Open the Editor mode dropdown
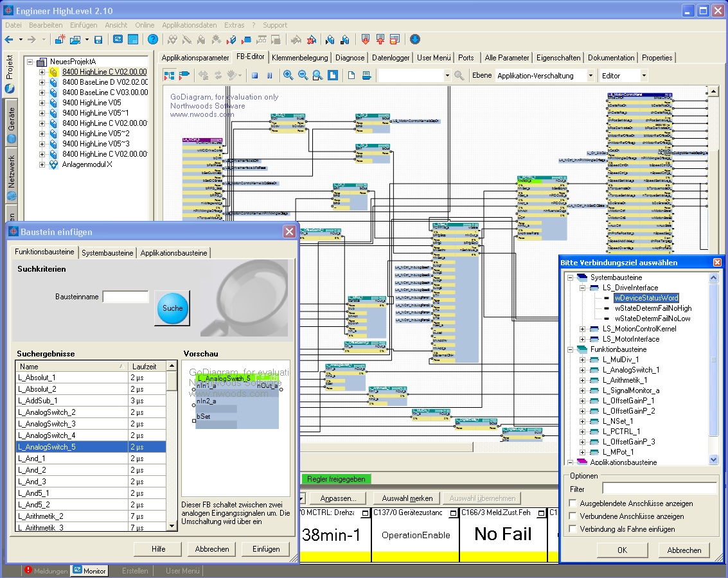Viewport: 728px width, 578px height. pyautogui.click(x=643, y=75)
